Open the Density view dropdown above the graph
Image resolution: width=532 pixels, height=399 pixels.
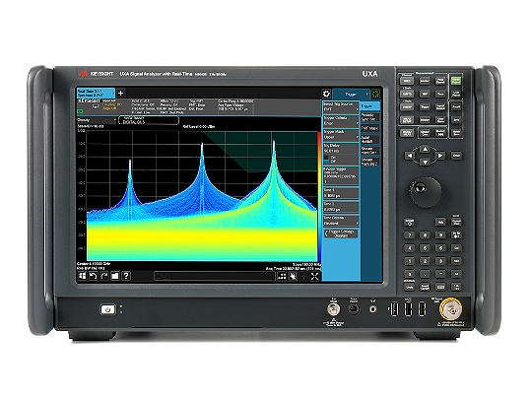point(97,120)
